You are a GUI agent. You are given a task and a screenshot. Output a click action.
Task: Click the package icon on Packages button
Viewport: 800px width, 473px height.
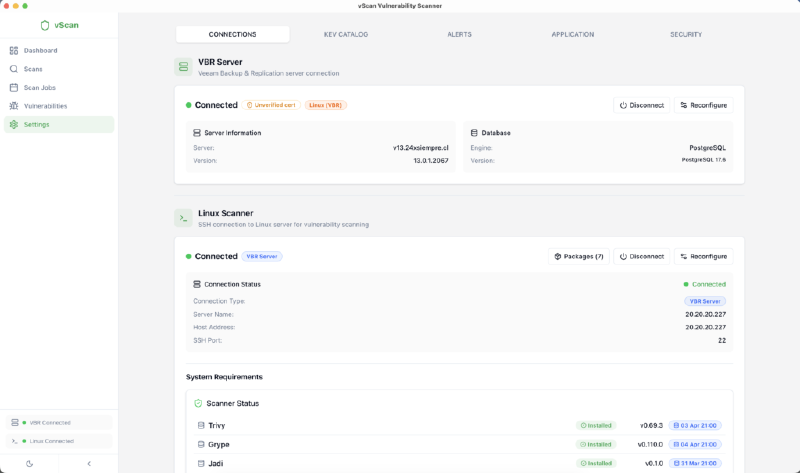[x=558, y=256]
